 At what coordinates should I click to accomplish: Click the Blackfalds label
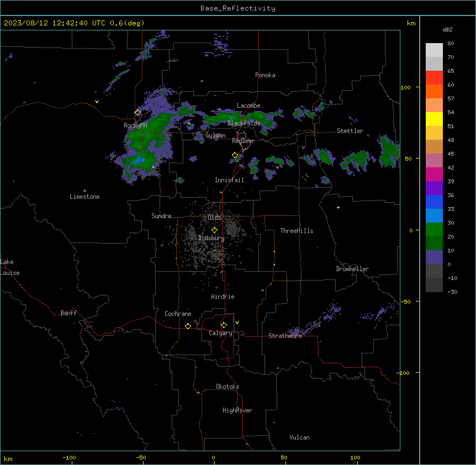tap(244, 123)
